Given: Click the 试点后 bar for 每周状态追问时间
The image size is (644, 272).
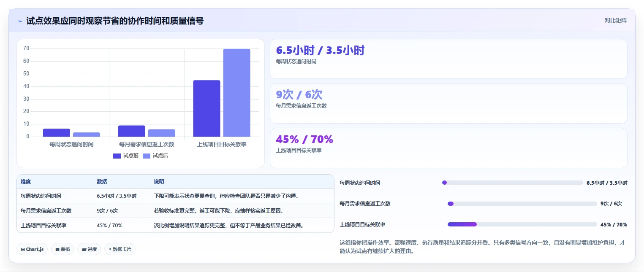Looking at the screenshot, I should pos(87,135).
